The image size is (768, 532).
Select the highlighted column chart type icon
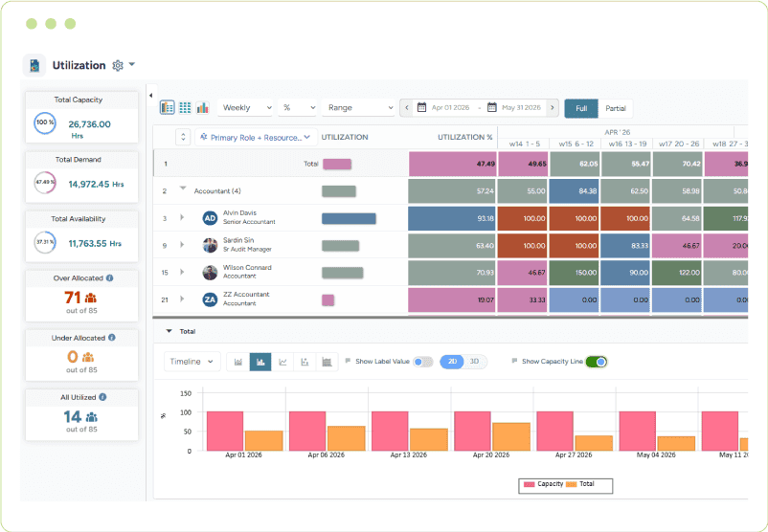(x=260, y=363)
